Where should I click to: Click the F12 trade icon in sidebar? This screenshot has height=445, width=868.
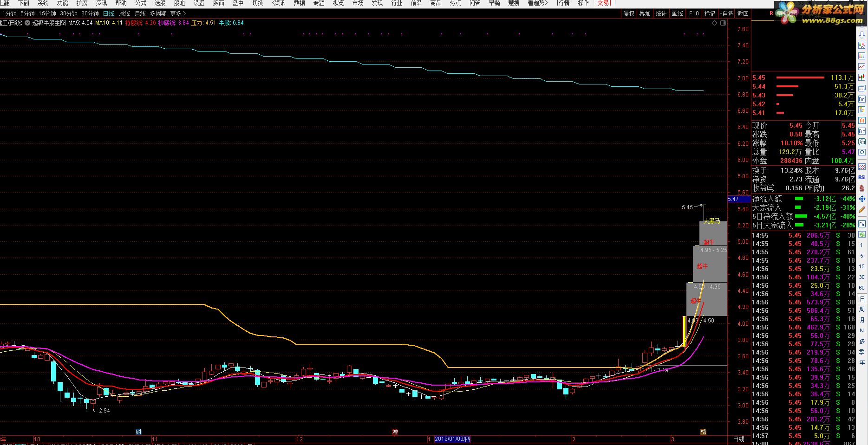(x=862, y=131)
